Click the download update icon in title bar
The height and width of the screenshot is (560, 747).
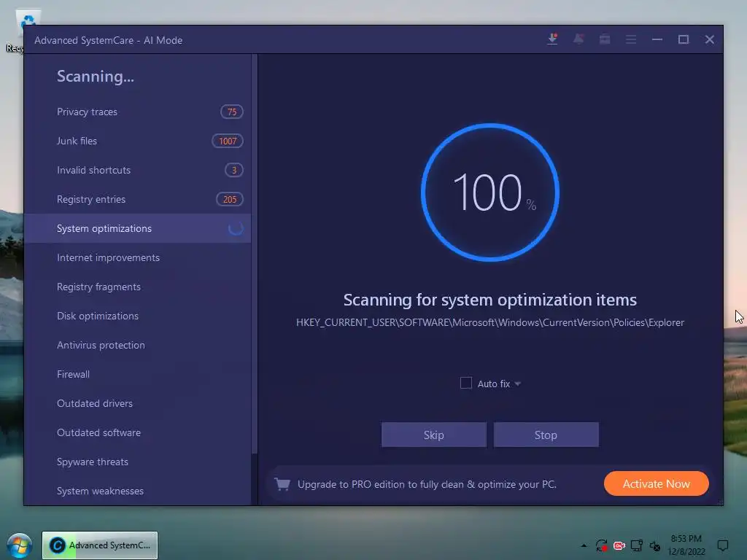click(553, 39)
